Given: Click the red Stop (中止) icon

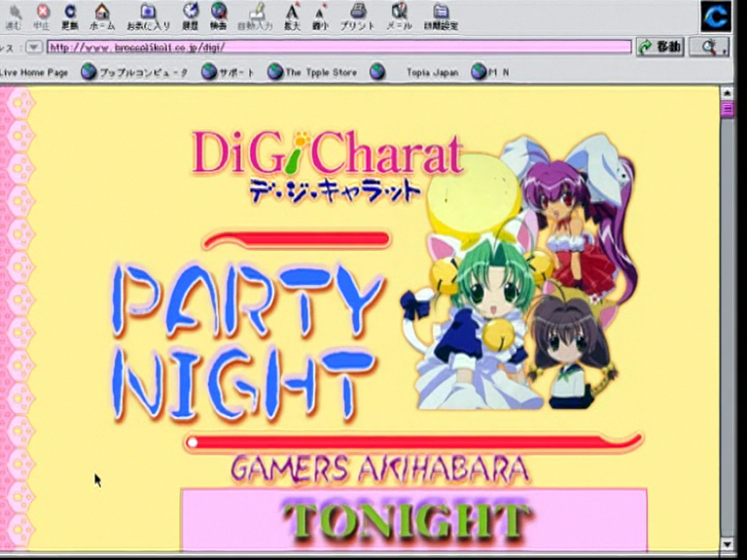Looking at the screenshot, I should [x=43, y=16].
